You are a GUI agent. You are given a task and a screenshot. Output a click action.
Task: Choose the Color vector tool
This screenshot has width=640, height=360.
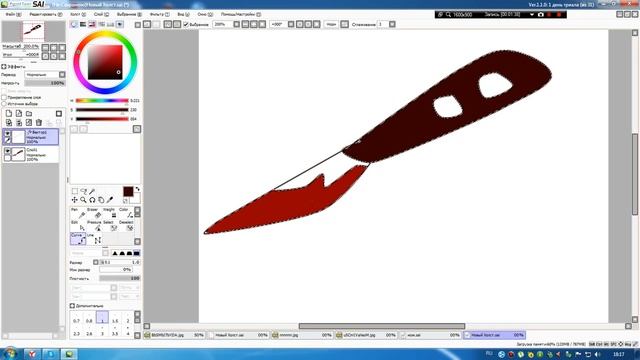coord(126,213)
